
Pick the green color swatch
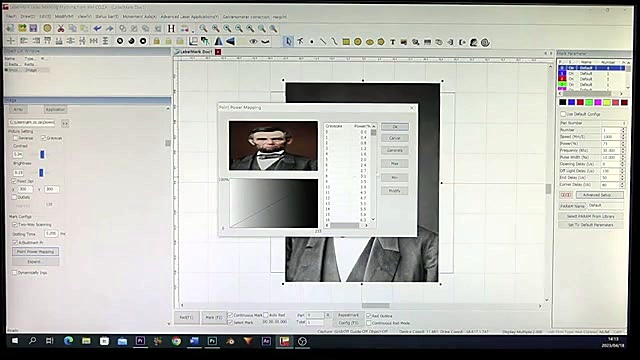(x=589, y=102)
